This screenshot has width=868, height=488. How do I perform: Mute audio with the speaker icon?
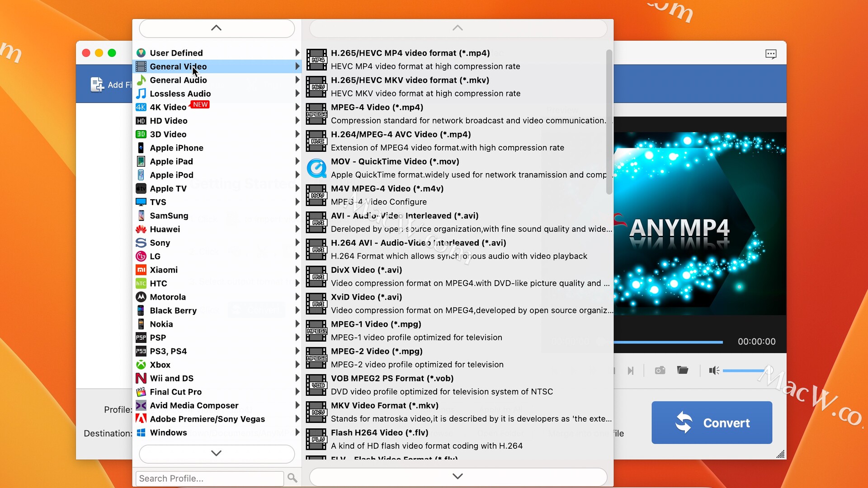(713, 371)
